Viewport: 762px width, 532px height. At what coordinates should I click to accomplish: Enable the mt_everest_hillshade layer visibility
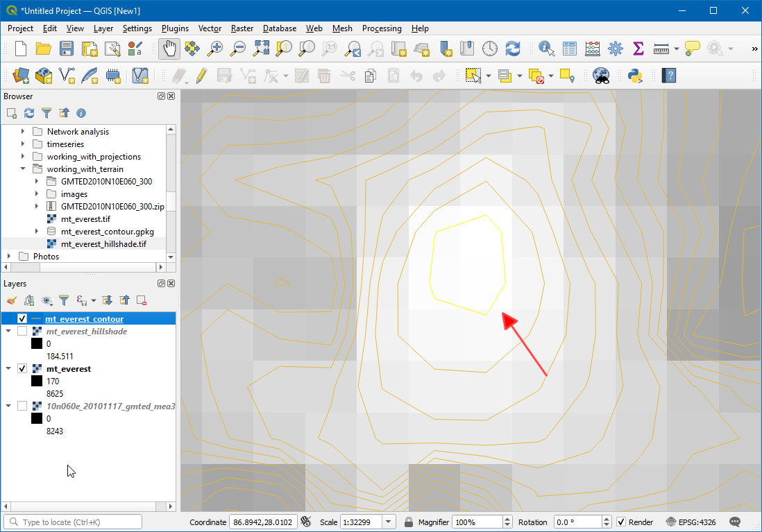click(22, 332)
